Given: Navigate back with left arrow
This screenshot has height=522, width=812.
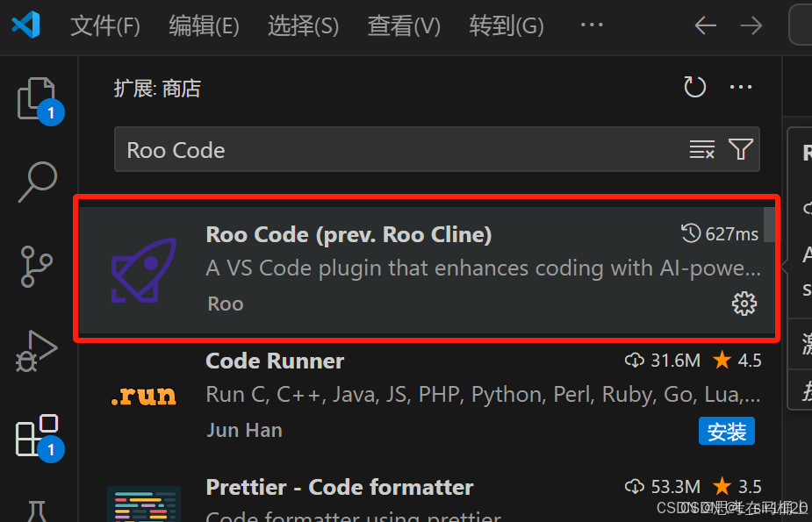Looking at the screenshot, I should point(705,25).
